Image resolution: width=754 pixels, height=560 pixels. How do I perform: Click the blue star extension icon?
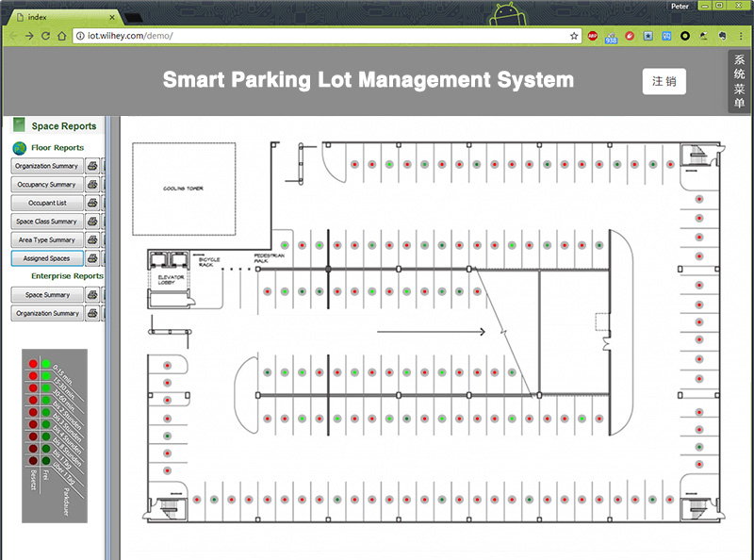648,36
